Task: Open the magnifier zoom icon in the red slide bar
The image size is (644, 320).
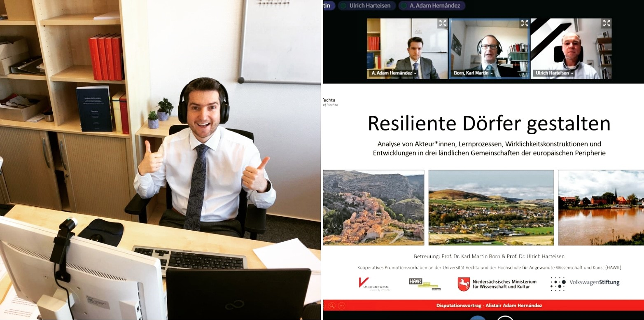Action: tap(332, 306)
